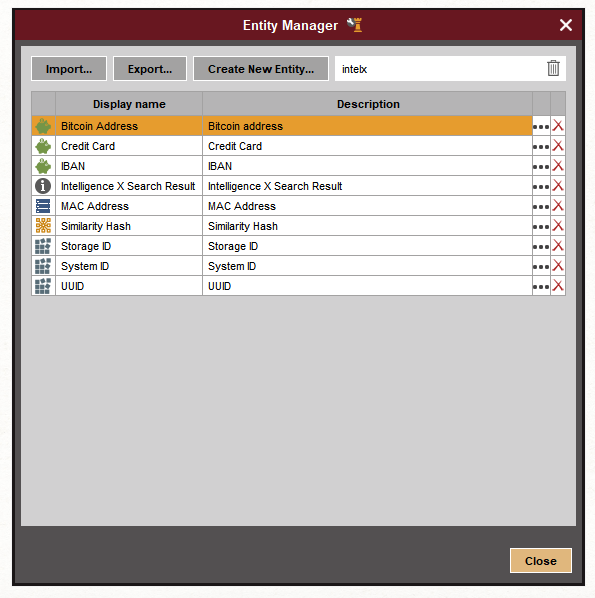Select the Bitcoin Address display name cell
Viewport: 595px width, 598px height.
129,126
